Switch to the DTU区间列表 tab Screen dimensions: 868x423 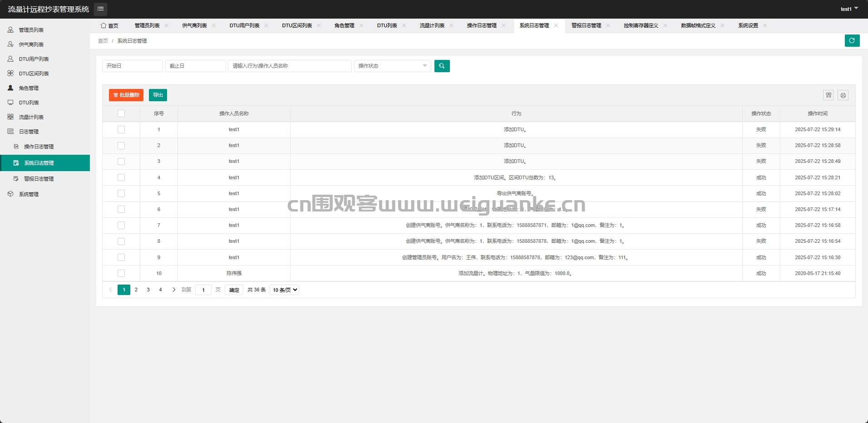[x=297, y=25]
